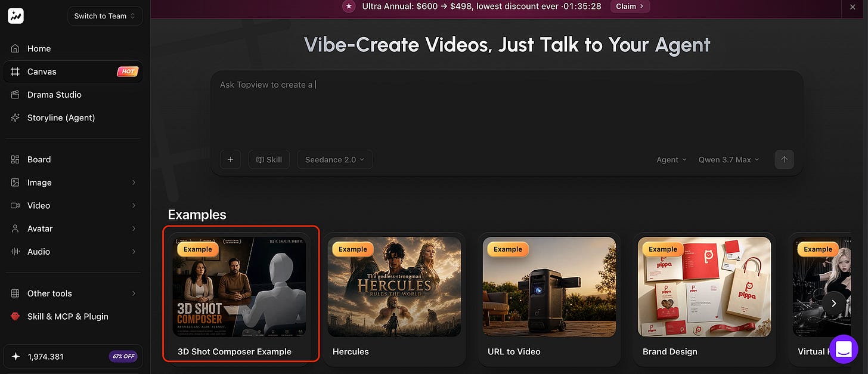Click the Avatar person icon
868x374 pixels.
pos(15,228)
